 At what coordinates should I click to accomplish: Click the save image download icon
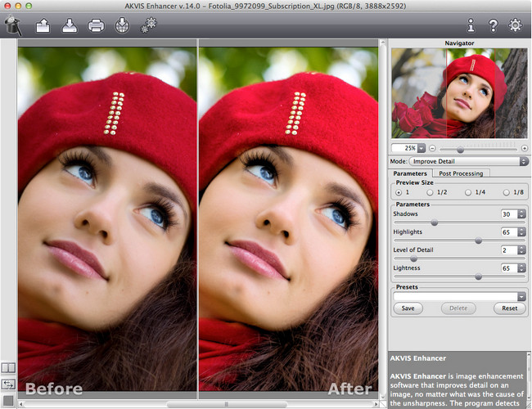[x=69, y=26]
